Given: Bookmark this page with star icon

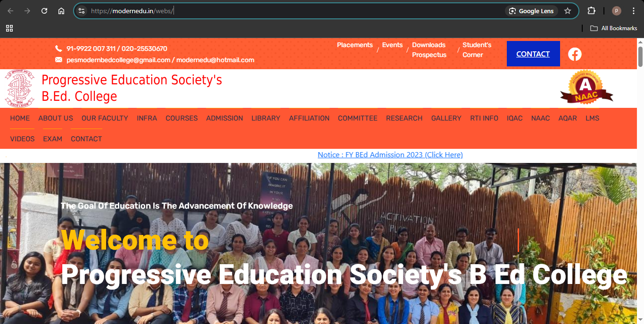Looking at the screenshot, I should tap(568, 11).
